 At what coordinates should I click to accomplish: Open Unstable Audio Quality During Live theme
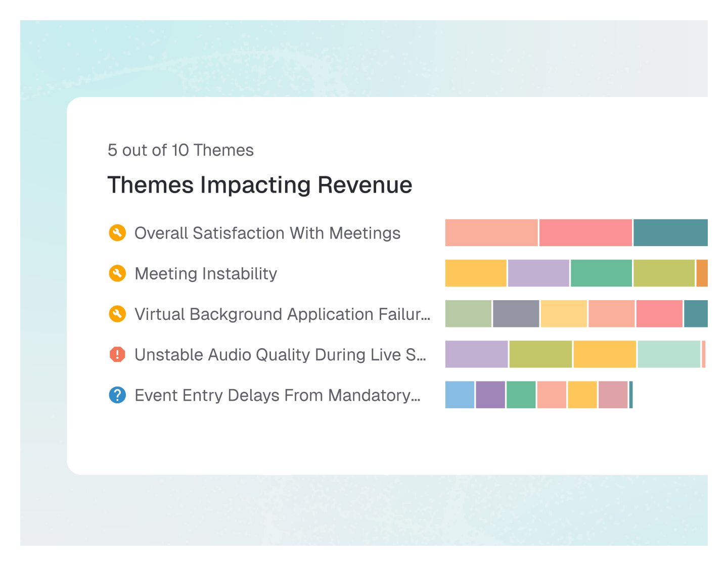(281, 354)
